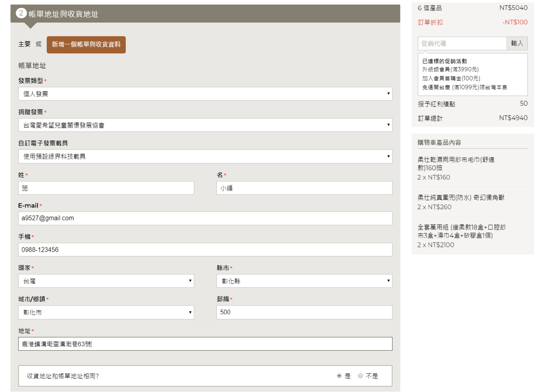Open the 自訂電子發票載具 carrier dropdown
The height and width of the screenshot is (392, 547).
coord(205,156)
